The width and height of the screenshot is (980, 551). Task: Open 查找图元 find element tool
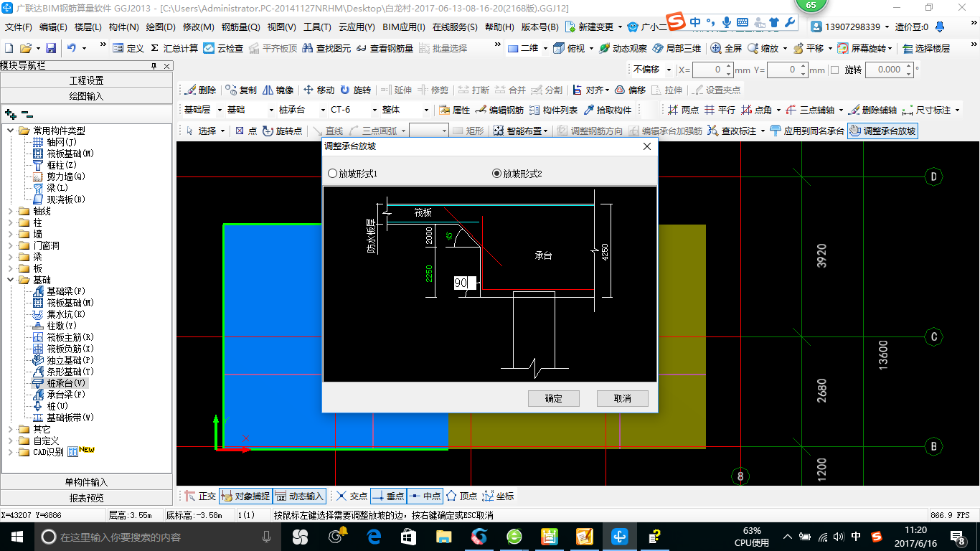(x=326, y=48)
